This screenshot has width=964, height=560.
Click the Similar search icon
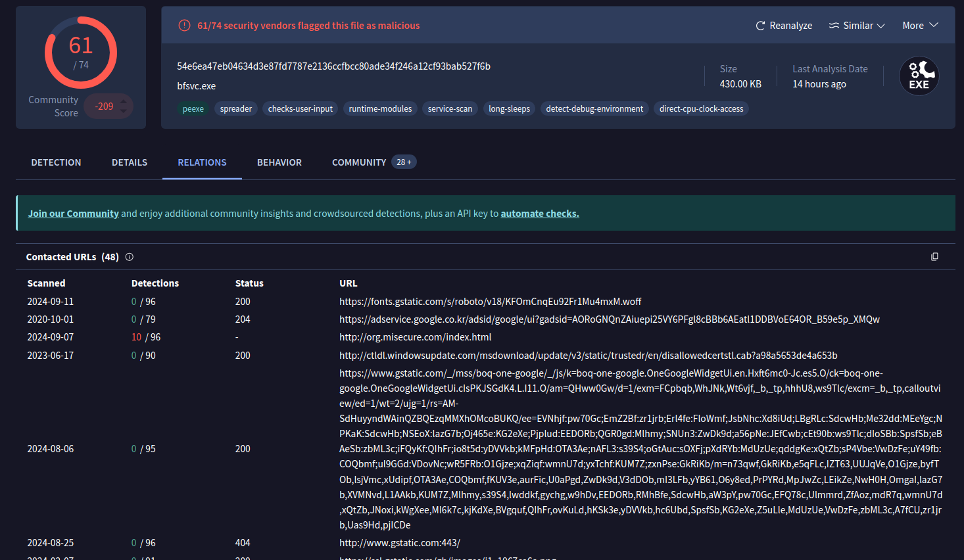834,26
